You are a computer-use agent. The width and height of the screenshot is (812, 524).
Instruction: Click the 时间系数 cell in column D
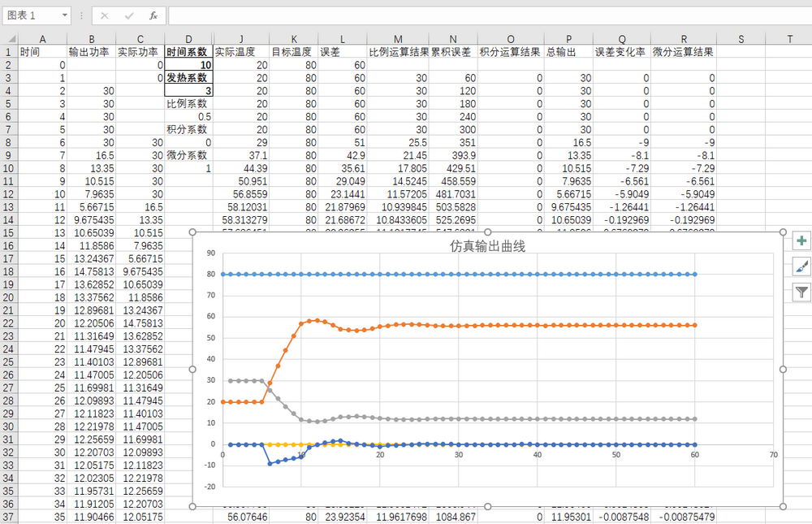(x=188, y=52)
